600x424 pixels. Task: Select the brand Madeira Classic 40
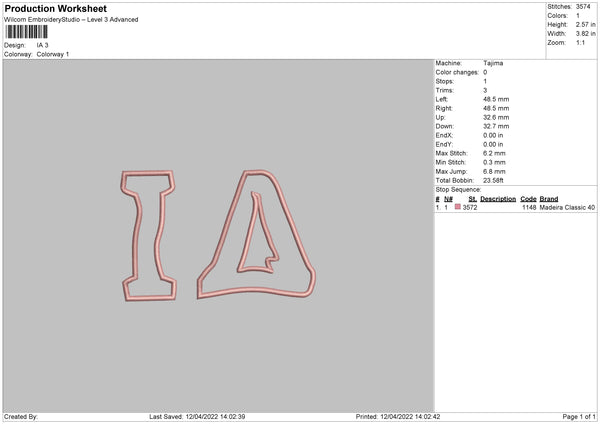coord(567,207)
